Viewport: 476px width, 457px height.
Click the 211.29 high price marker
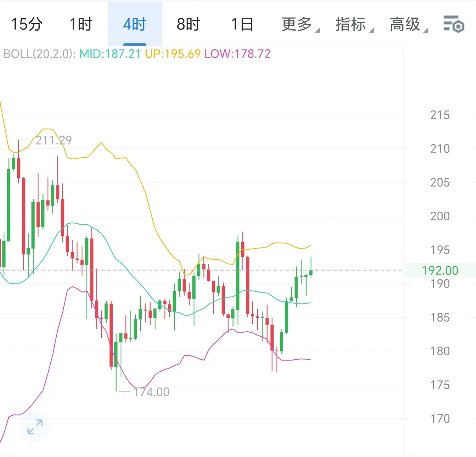54,140
